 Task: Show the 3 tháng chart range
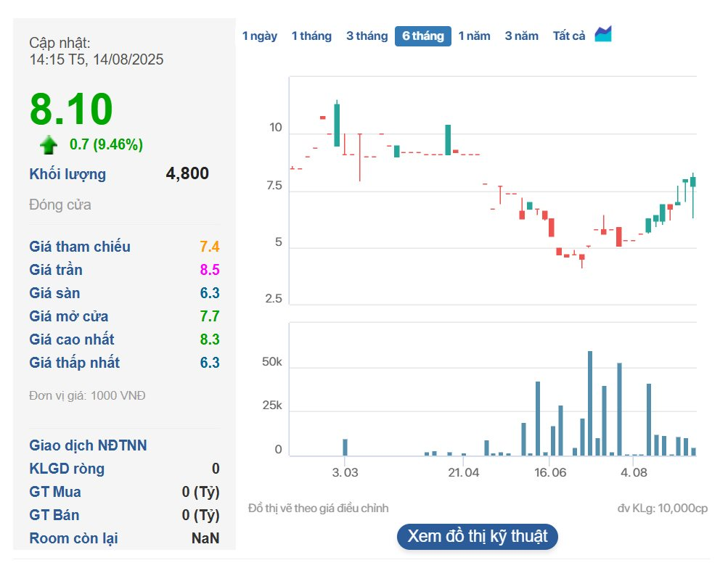[x=367, y=36]
